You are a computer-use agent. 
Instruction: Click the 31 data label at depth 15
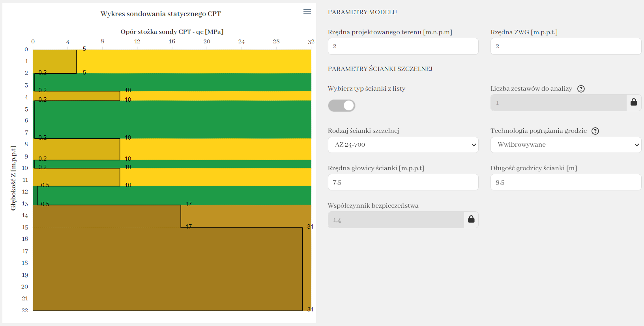(310, 227)
